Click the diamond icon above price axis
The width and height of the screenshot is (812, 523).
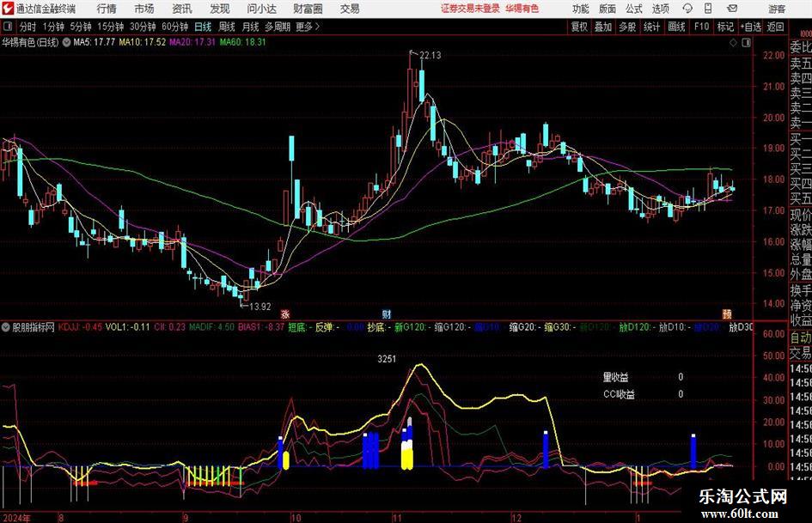pos(733,42)
